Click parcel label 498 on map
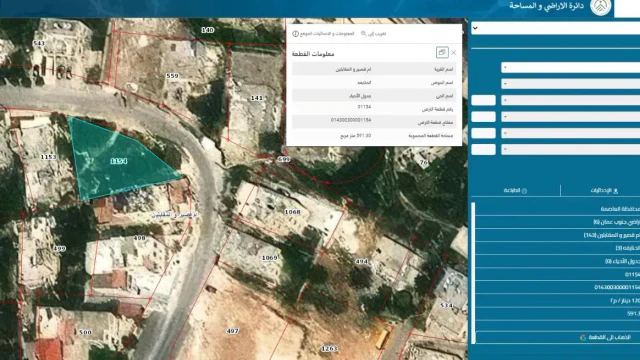 coord(139,238)
